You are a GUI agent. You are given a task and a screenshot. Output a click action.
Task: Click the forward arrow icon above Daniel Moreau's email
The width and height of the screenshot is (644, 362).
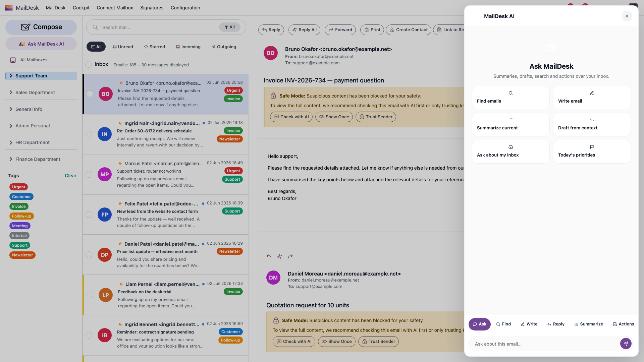point(290,256)
